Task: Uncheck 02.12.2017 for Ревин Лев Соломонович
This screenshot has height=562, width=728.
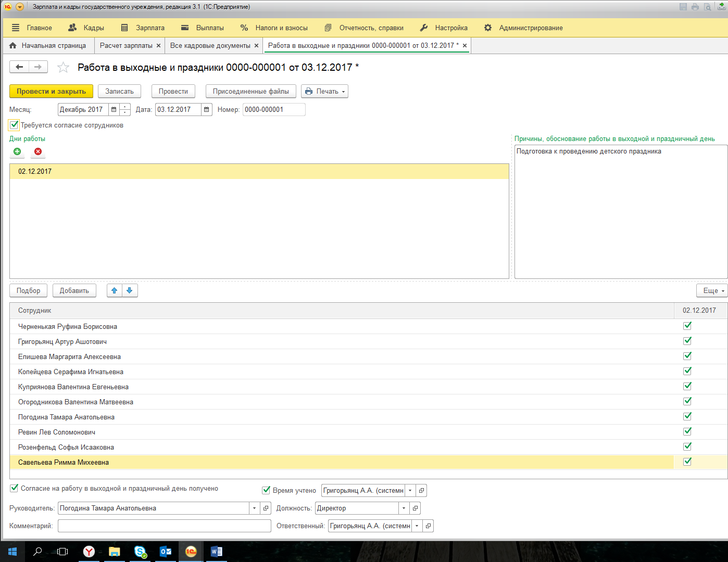Action: click(687, 431)
